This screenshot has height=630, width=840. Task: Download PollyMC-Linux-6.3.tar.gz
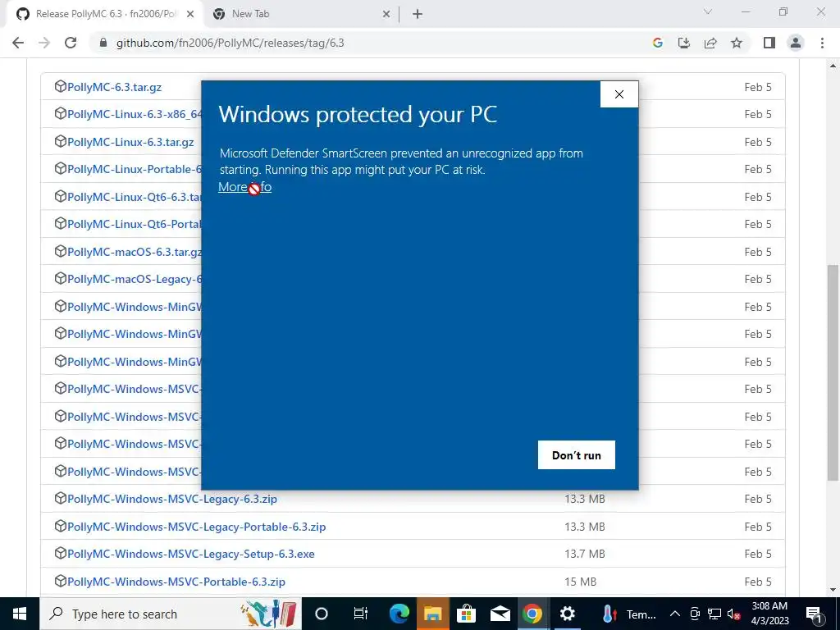(x=130, y=142)
